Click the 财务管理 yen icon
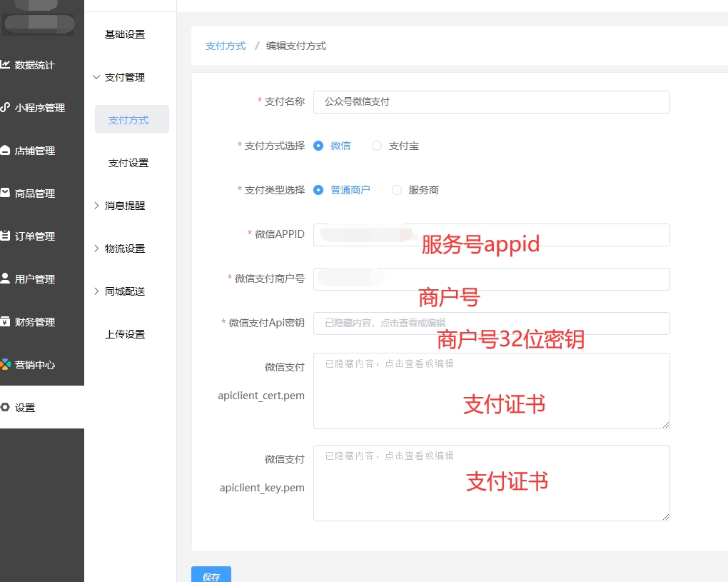The image size is (728, 582). pos(5,321)
